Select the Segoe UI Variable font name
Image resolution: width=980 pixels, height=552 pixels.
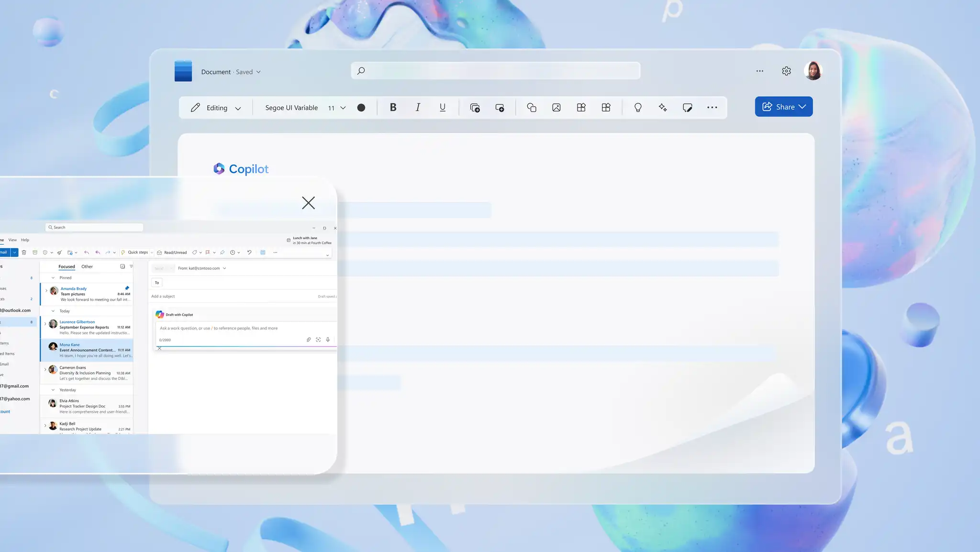(291, 108)
